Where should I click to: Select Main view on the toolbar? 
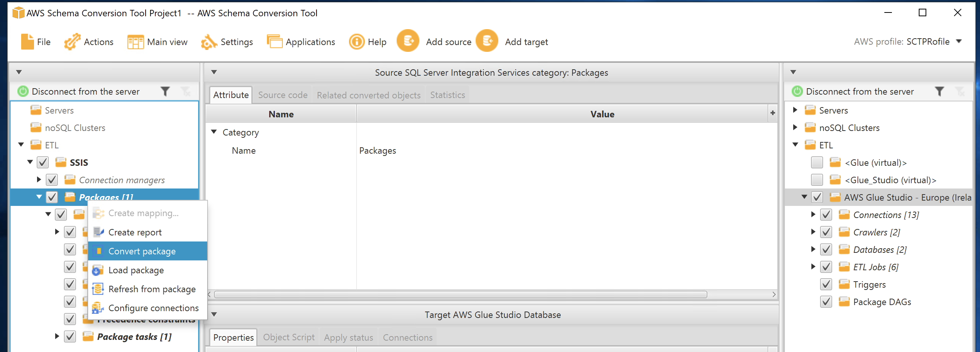pyautogui.click(x=158, y=42)
